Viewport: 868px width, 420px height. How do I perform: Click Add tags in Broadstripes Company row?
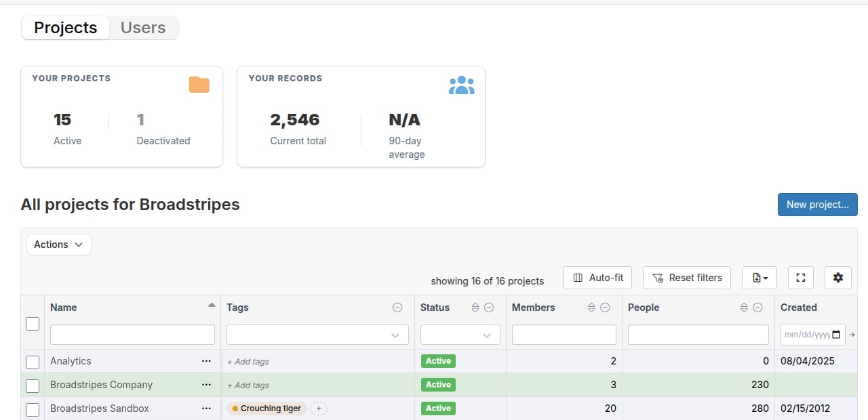[248, 385]
